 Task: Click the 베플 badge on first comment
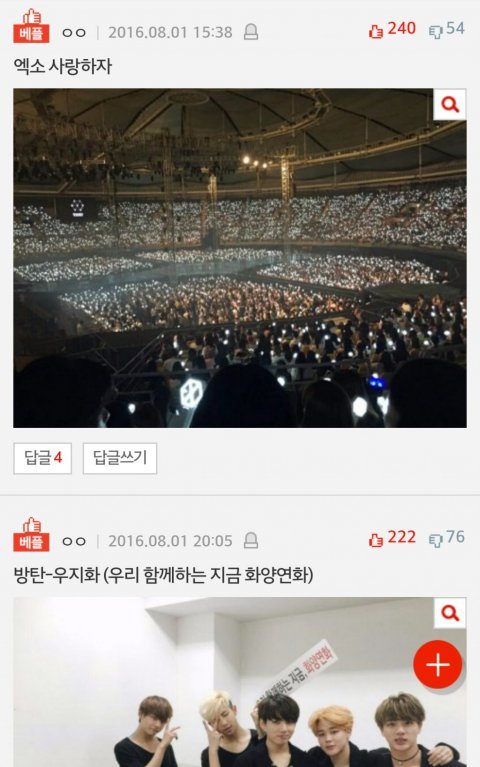pos(31,26)
